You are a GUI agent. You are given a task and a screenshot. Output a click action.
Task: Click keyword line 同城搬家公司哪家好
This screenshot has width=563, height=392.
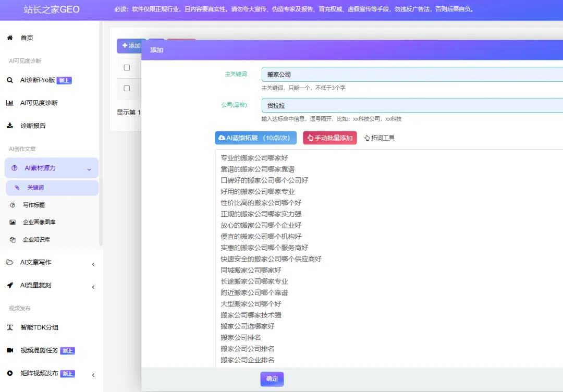point(251,270)
